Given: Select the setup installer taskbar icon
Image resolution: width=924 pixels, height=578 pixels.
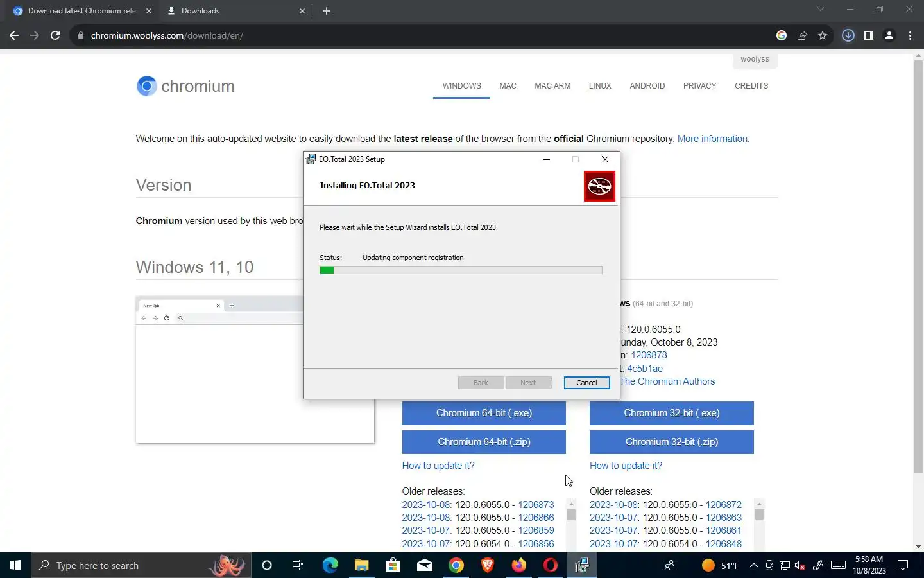Looking at the screenshot, I should [581, 565].
